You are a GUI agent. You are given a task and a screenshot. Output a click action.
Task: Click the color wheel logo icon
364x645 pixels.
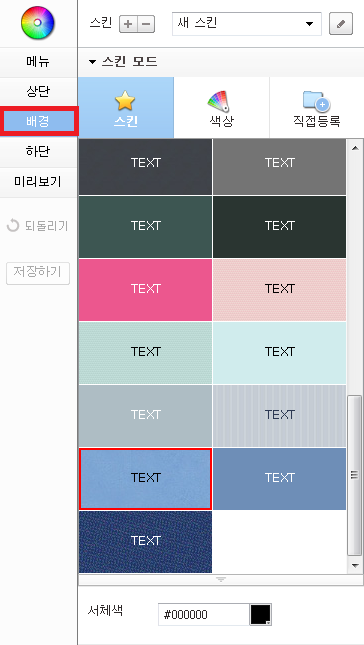[37, 23]
